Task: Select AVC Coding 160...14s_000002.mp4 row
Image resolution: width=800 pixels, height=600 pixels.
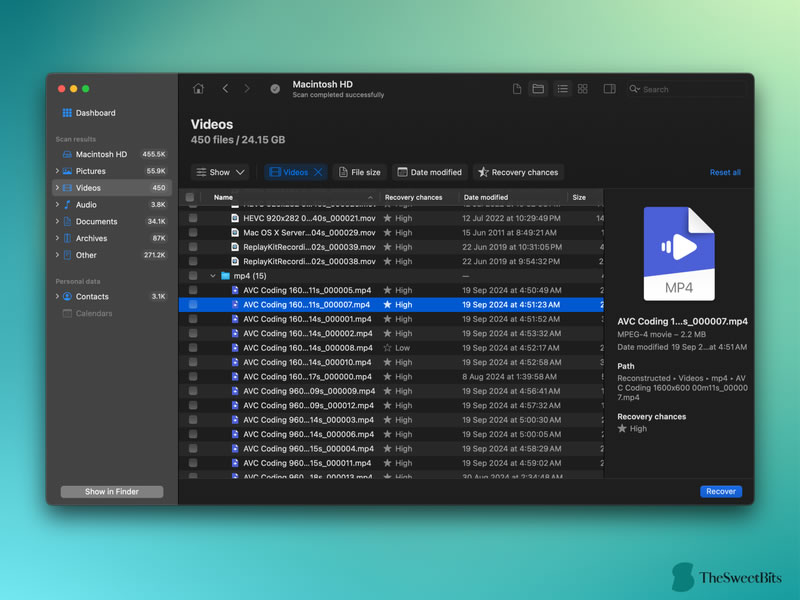Action: [x=391, y=333]
